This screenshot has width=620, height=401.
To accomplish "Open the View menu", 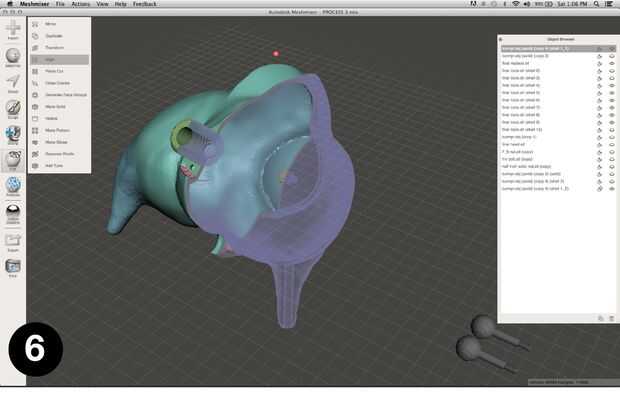I will click(102, 4).
